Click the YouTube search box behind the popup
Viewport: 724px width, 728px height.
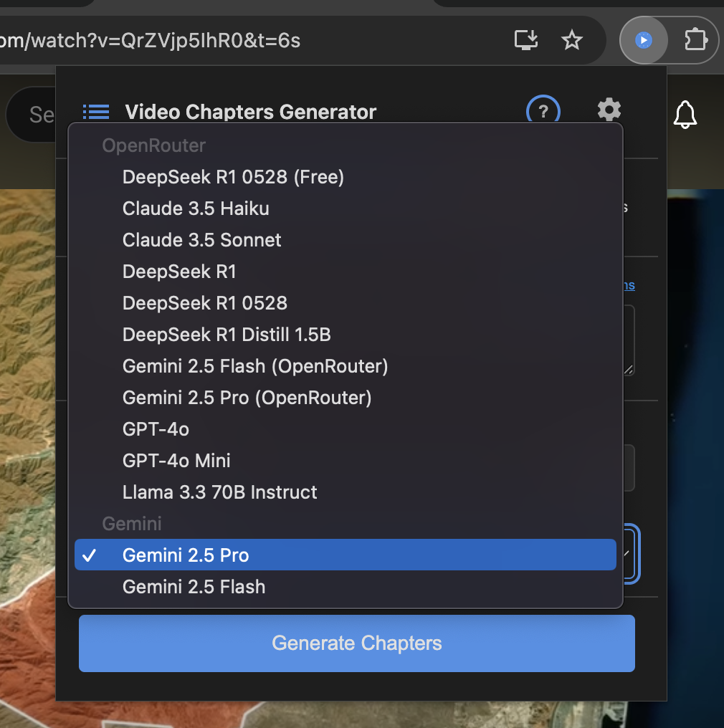pos(31,114)
